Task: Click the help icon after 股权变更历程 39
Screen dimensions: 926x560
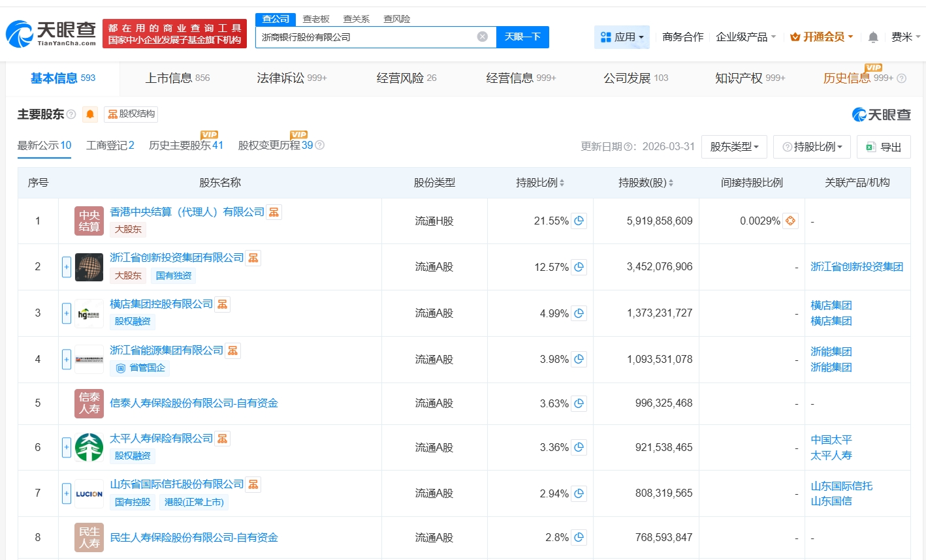Action: (320, 145)
